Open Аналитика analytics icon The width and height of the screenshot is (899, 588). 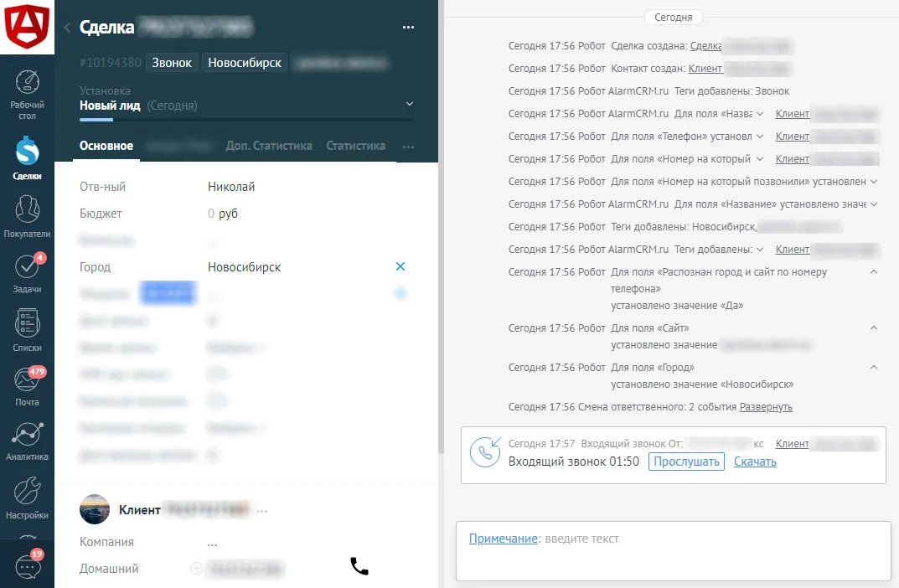click(x=28, y=441)
